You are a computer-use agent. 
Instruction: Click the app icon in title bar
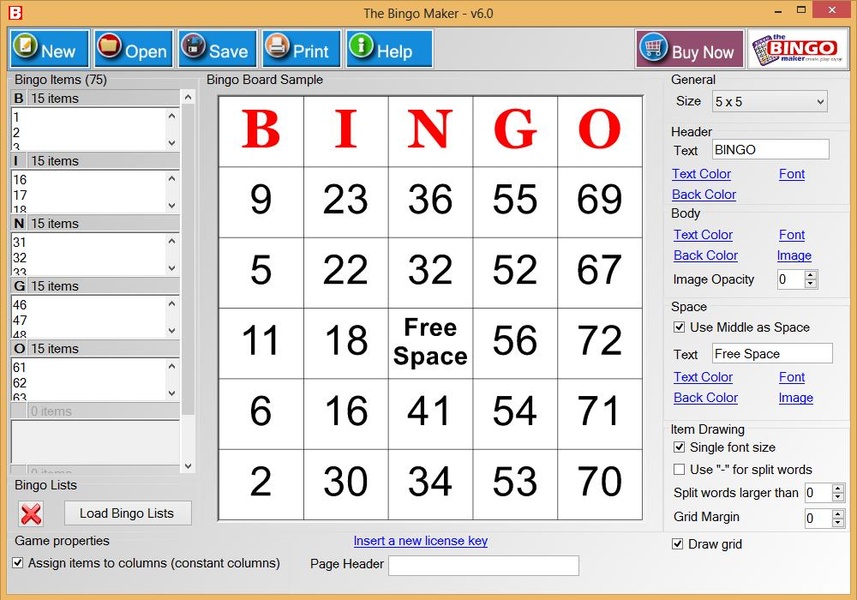[x=15, y=12]
